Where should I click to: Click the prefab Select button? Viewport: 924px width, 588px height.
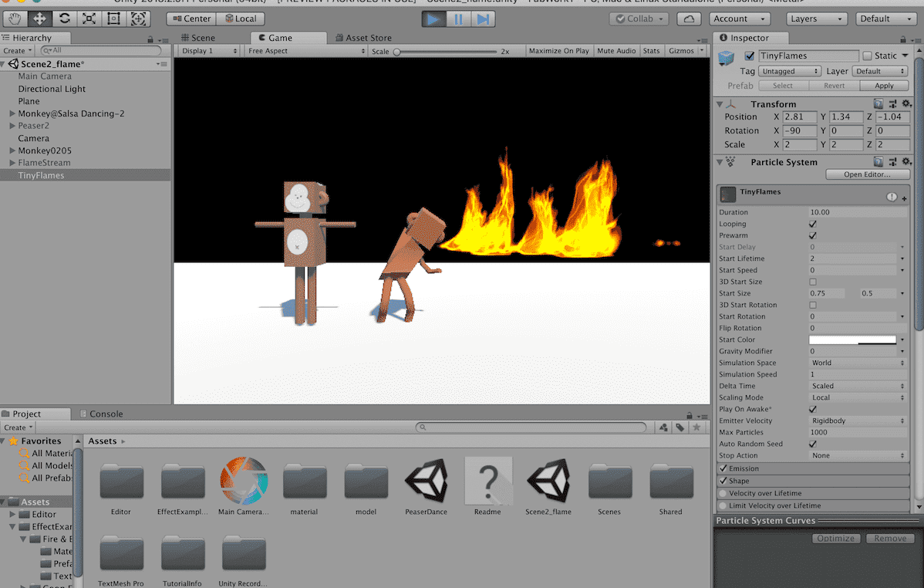coord(783,86)
